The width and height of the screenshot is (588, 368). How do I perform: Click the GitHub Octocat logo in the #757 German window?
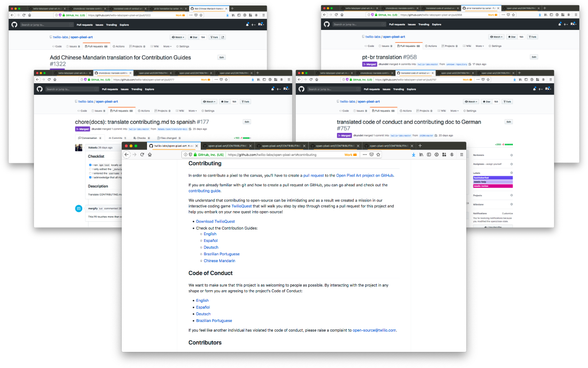(x=301, y=89)
